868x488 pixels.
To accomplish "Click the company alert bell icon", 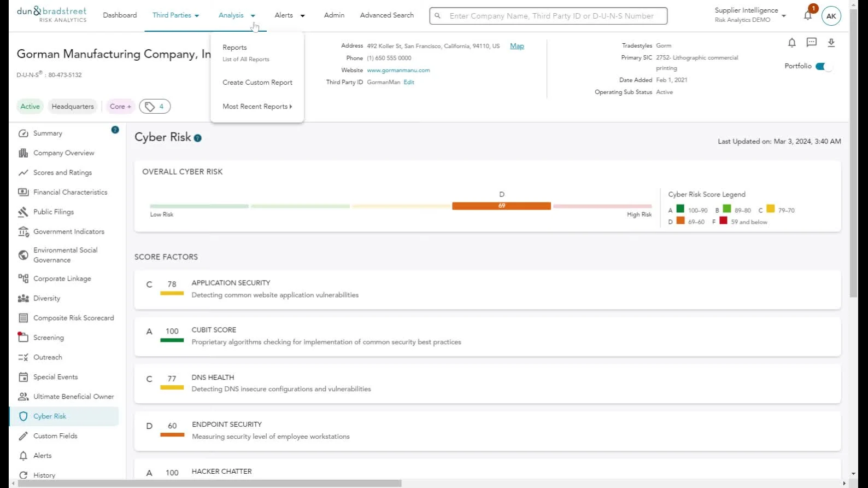I will pyautogui.click(x=791, y=43).
